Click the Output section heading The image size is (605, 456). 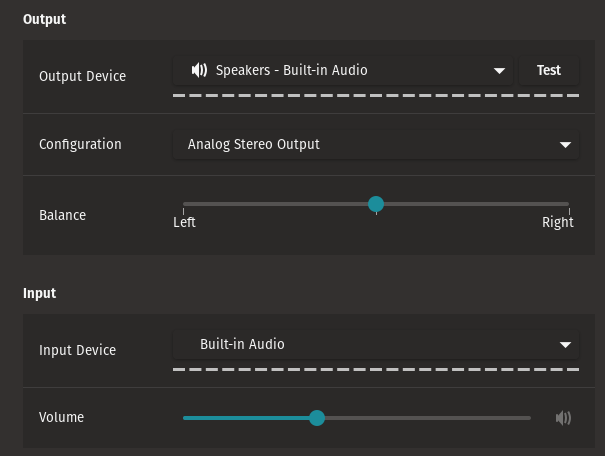click(x=44, y=19)
